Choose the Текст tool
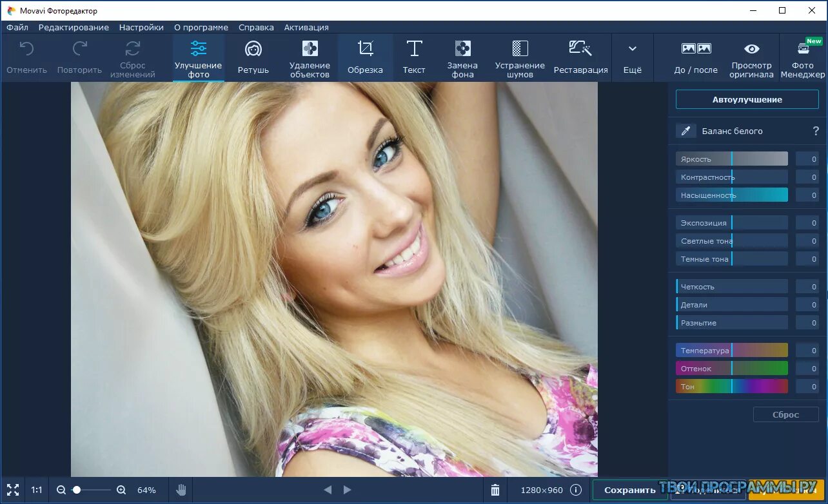Screen dimensions: 828x504 (414, 57)
